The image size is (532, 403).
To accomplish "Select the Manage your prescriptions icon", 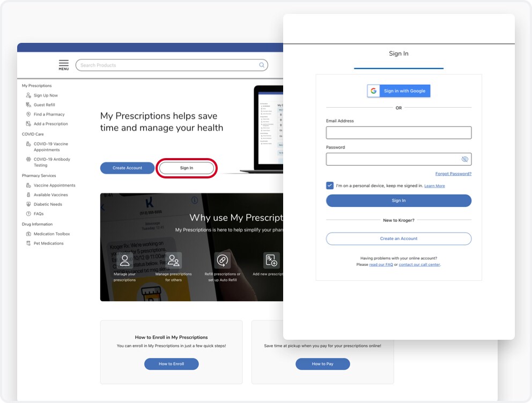I will 124,260.
